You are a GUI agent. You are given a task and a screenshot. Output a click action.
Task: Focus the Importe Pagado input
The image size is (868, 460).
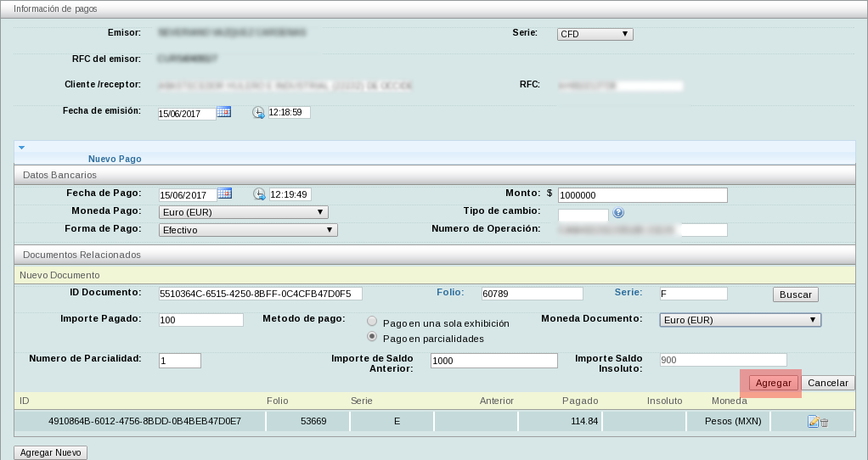pyautogui.click(x=200, y=320)
